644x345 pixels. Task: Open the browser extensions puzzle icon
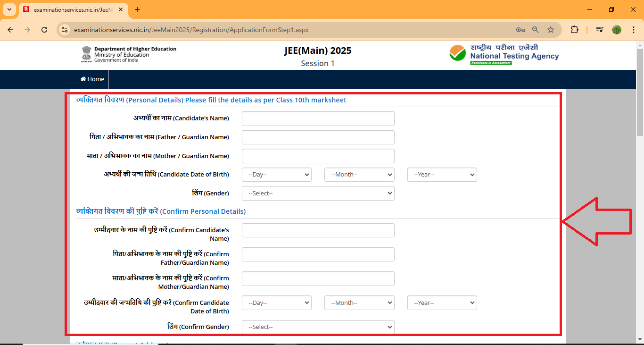click(575, 29)
